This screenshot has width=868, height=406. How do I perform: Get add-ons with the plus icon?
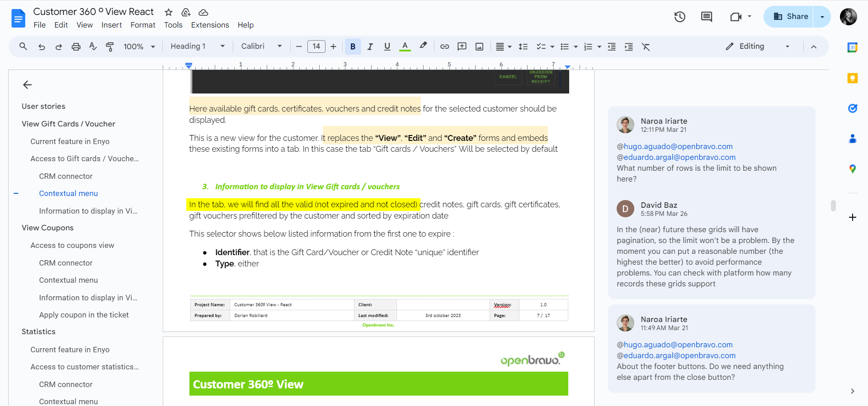853,217
